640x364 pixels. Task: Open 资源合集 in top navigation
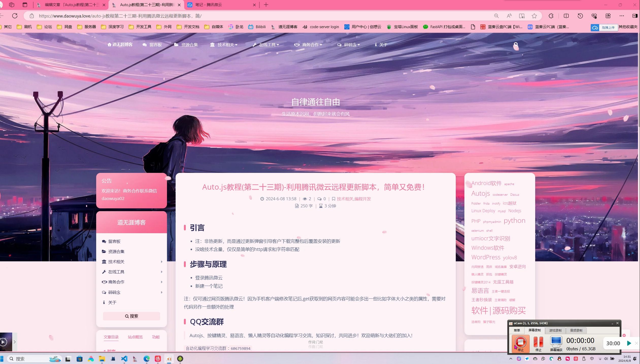(186, 45)
